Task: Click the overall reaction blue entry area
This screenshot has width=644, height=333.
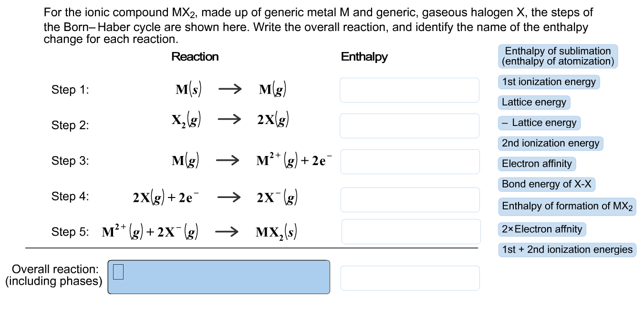Action: point(219,277)
